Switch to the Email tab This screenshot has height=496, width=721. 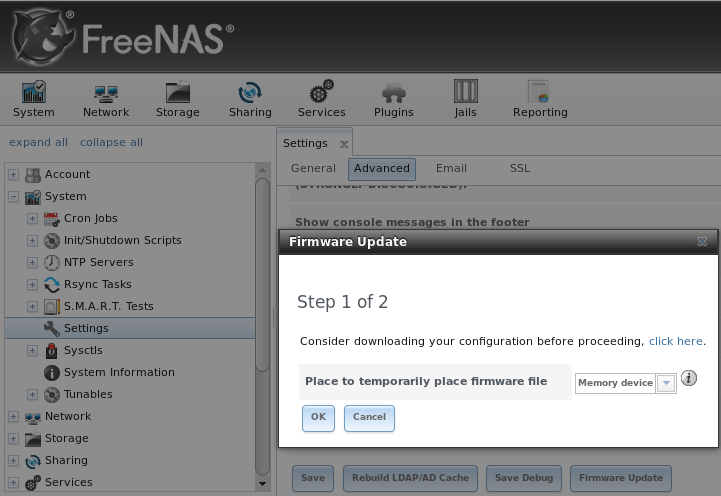tap(451, 169)
